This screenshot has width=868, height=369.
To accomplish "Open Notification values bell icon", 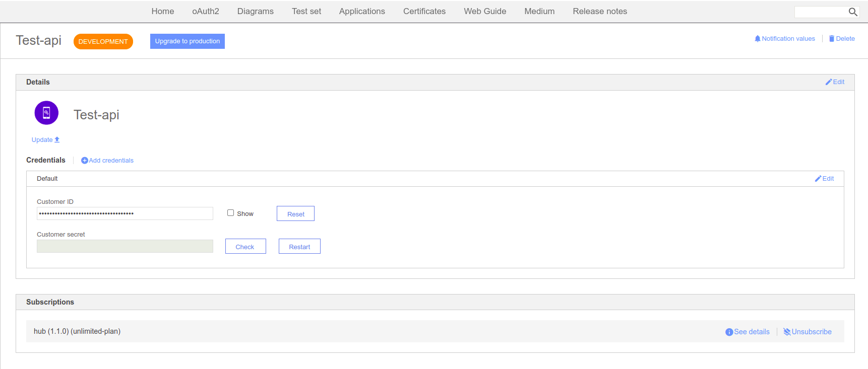I will click(757, 39).
